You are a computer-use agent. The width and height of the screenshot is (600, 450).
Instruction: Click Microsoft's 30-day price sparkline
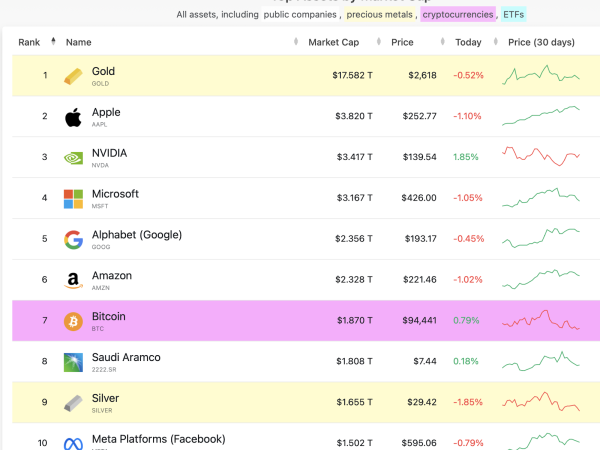(x=541, y=197)
